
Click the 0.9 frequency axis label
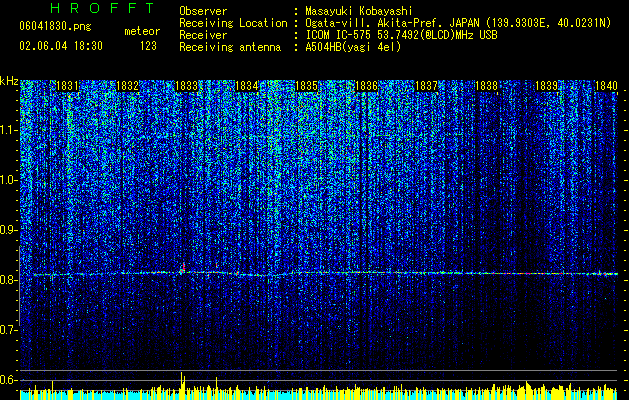click(x=9, y=230)
